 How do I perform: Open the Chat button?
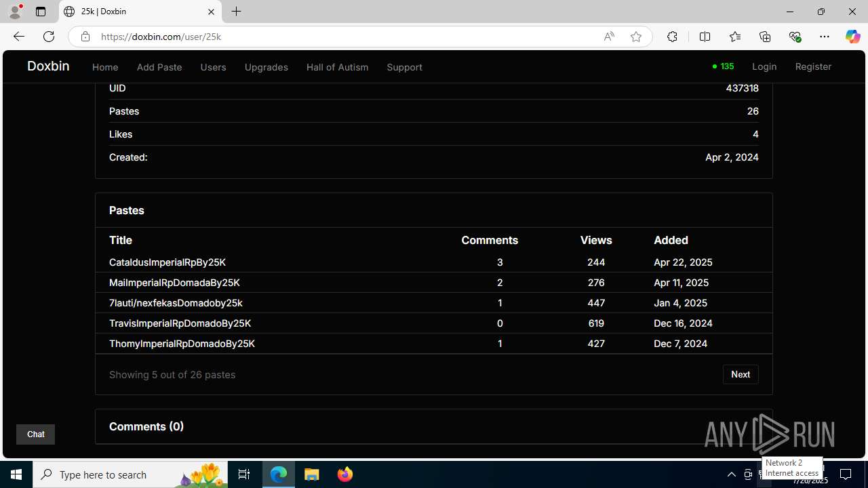click(x=35, y=434)
